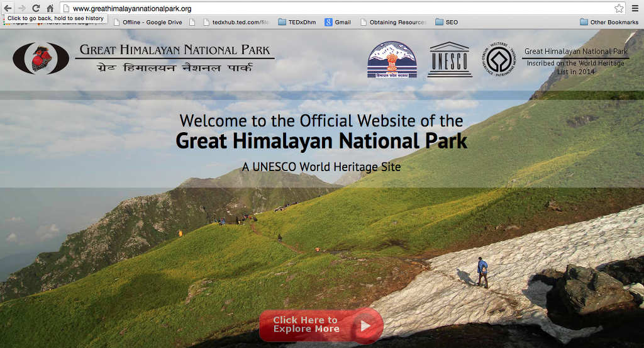644x348 pixels.
Task: Open the Chrome hamburger menu
Action: (635, 8)
